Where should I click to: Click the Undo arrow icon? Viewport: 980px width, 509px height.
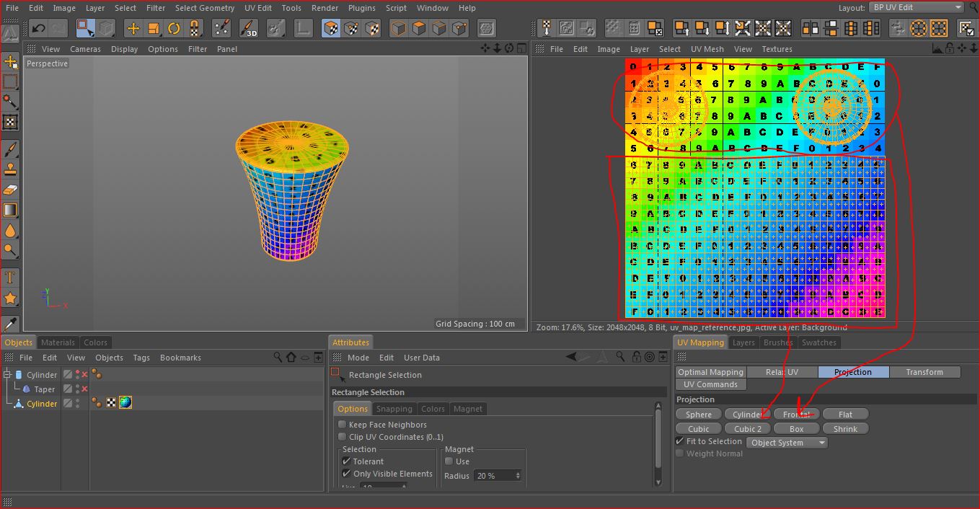click(x=38, y=29)
